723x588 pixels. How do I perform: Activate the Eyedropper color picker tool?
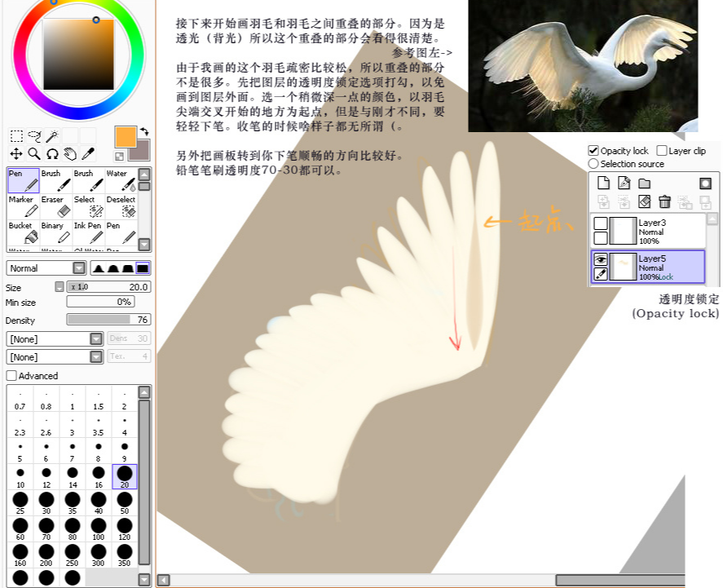tap(87, 153)
